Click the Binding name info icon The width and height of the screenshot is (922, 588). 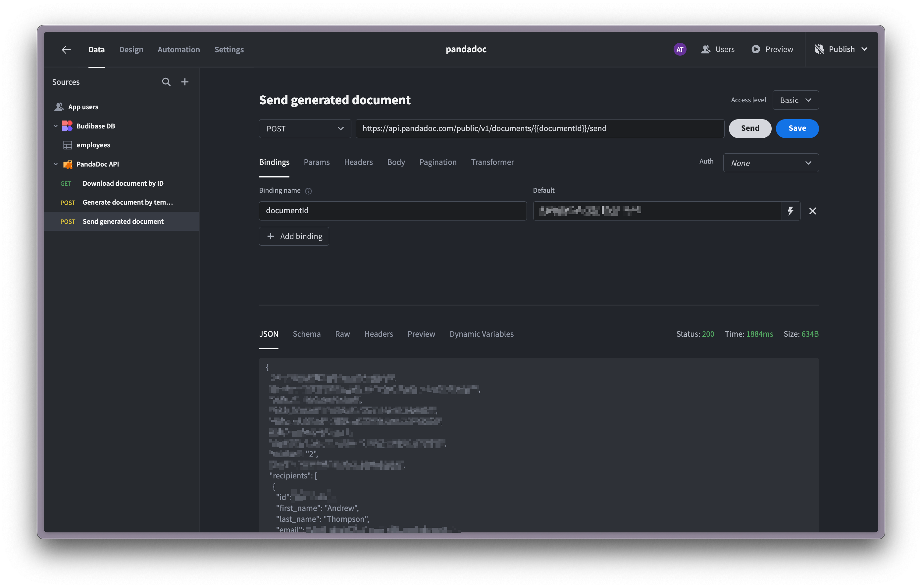click(308, 191)
